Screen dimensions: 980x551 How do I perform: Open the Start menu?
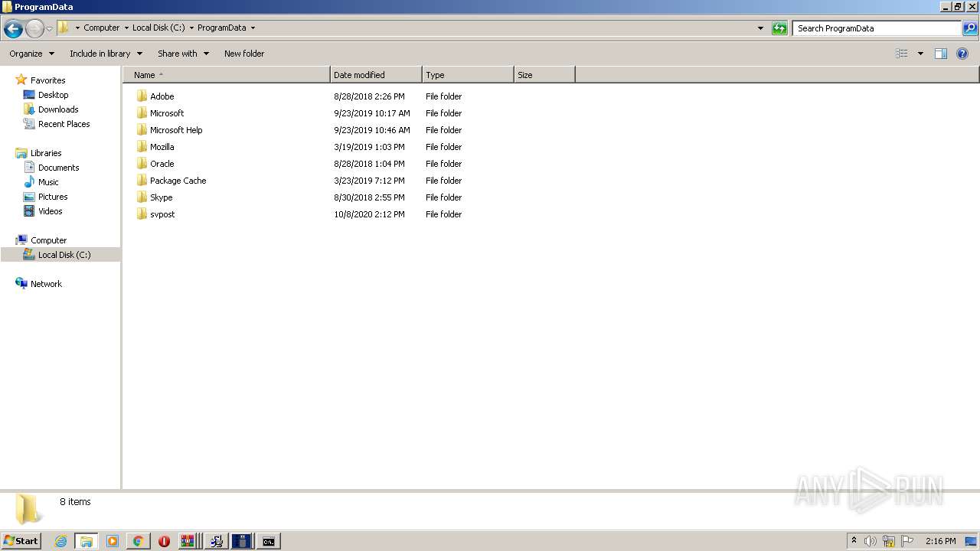[21, 541]
